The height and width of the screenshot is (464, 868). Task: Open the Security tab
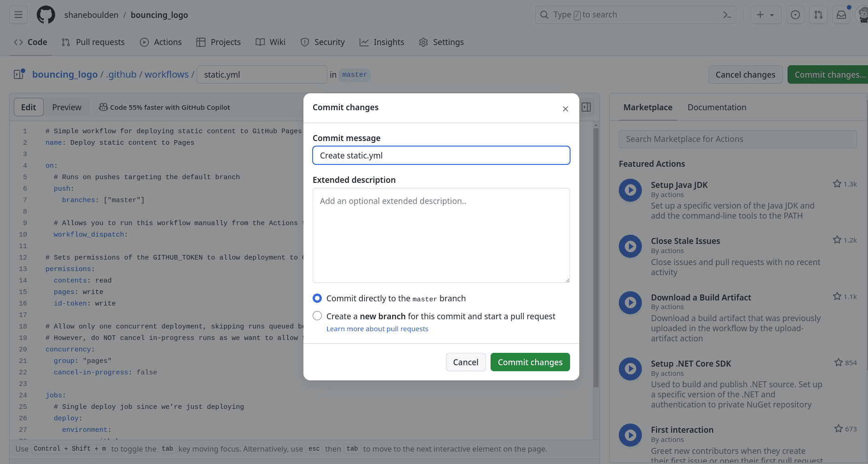pos(323,42)
